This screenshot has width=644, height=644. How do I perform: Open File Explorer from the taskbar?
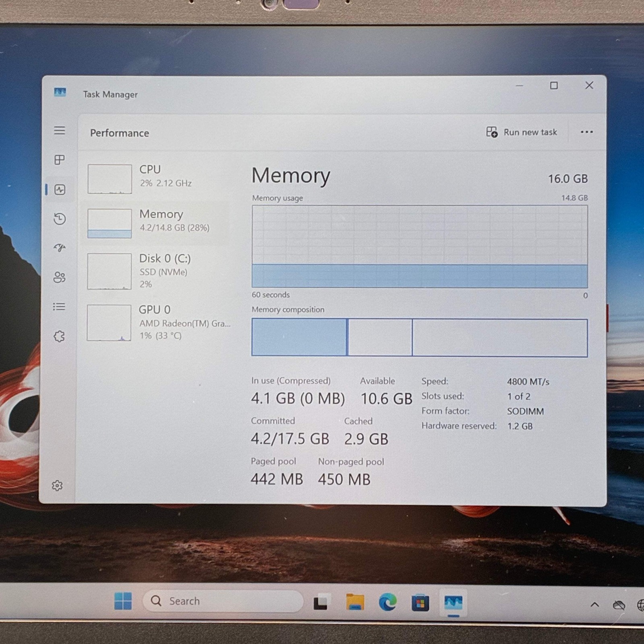click(x=355, y=602)
